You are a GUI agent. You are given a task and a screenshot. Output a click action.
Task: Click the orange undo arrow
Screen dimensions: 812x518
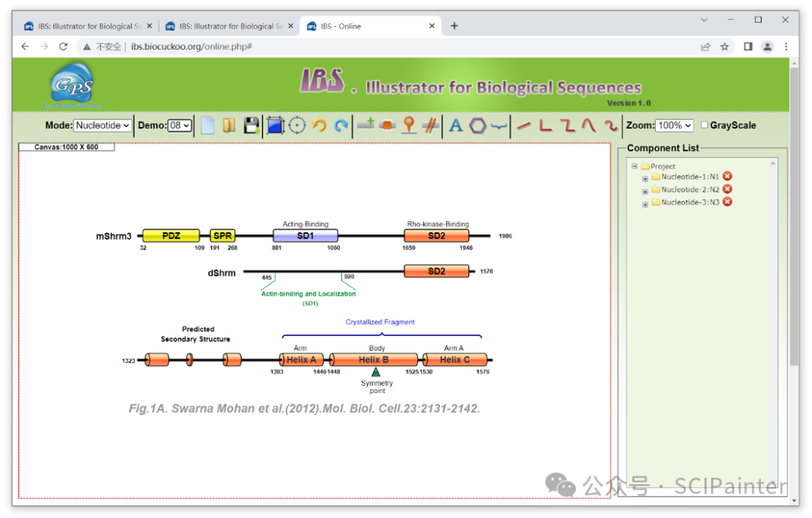[320, 126]
